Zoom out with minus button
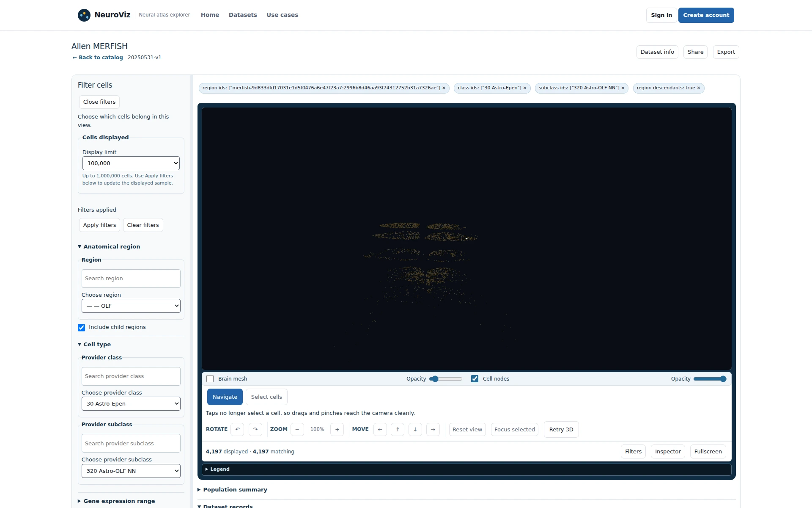 (297, 429)
